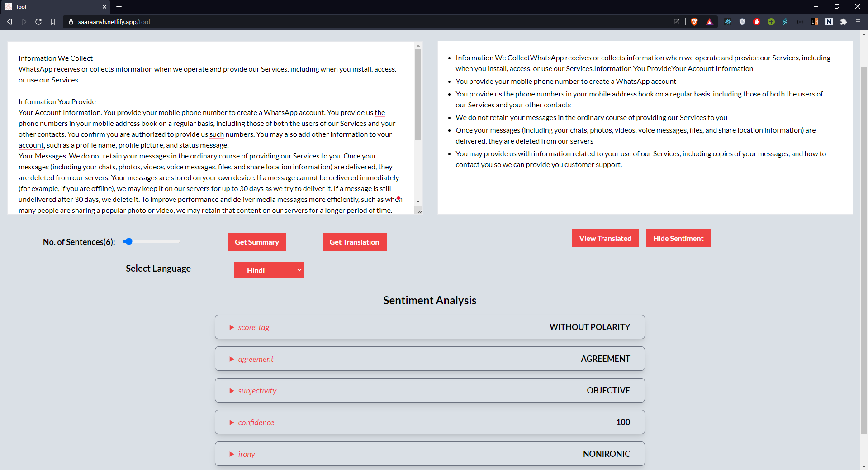The width and height of the screenshot is (868, 470).
Task: Open the extensions puzzle piece menu
Action: pos(844,22)
